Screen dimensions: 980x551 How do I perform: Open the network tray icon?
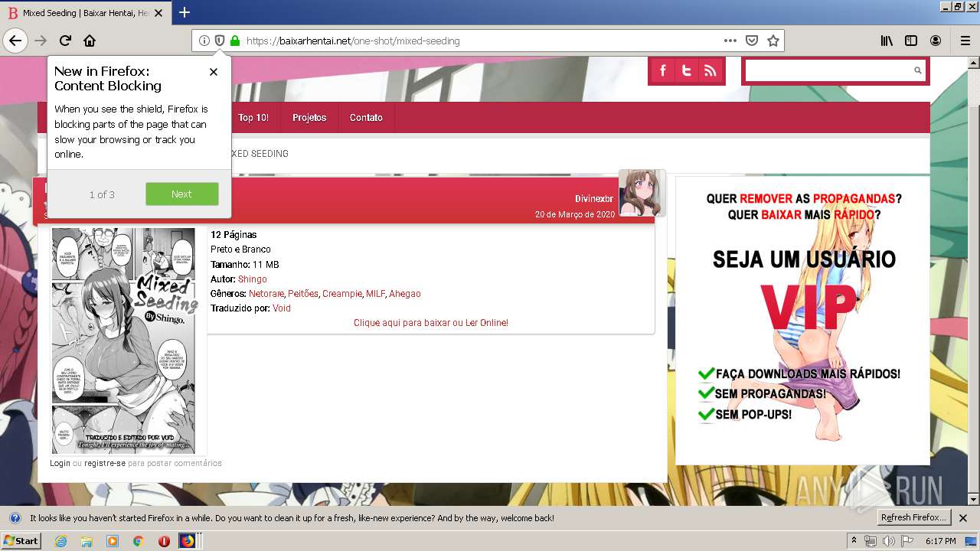pyautogui.click(x=871, y=541)
